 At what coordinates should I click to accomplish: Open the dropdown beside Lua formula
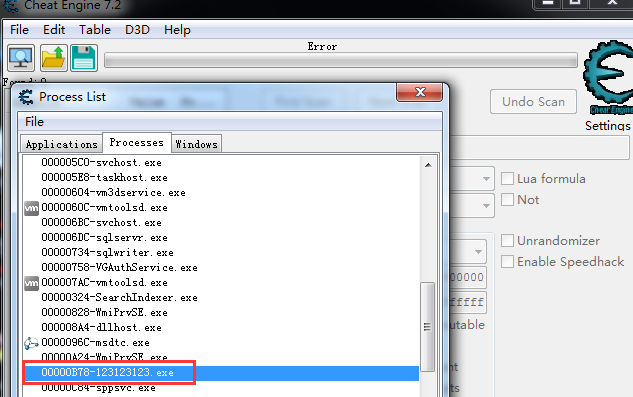pyautogui.click(x=486, y=179)
